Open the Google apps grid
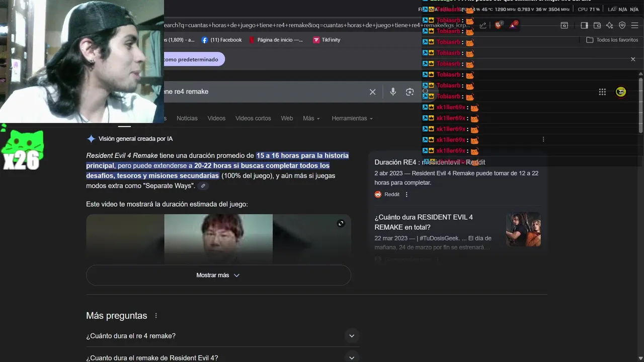The image size is (644, 362). tap(602, 92)
